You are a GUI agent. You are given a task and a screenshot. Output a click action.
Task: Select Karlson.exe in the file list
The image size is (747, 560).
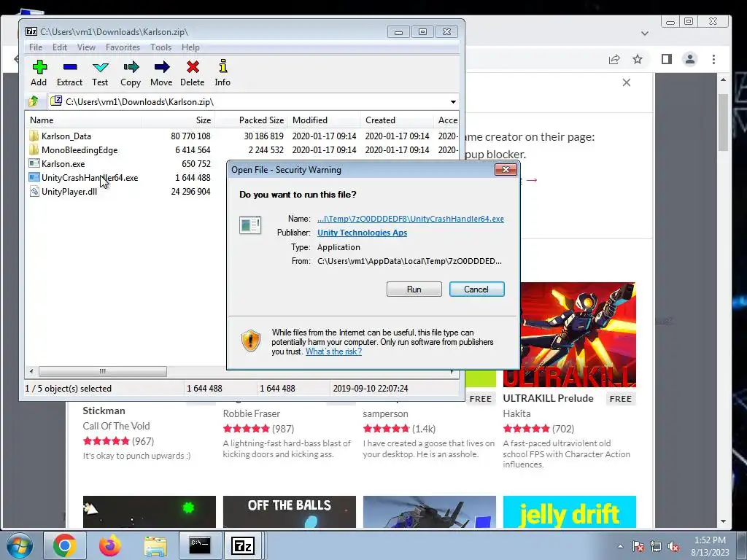63,164
